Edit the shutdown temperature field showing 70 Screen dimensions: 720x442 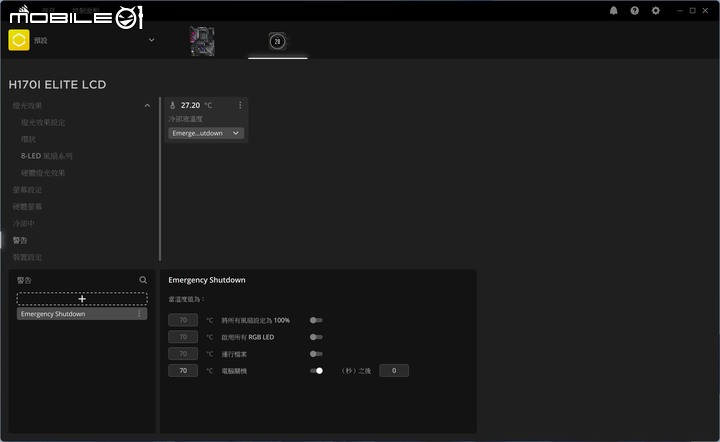point(183,370)
